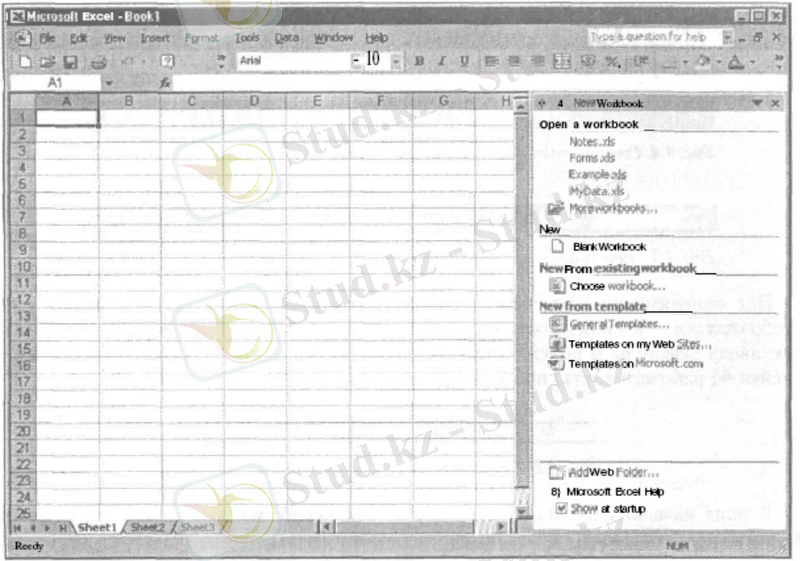
Task: Toggle the Show at startup checkbox
Action: (x=561, y=508)
